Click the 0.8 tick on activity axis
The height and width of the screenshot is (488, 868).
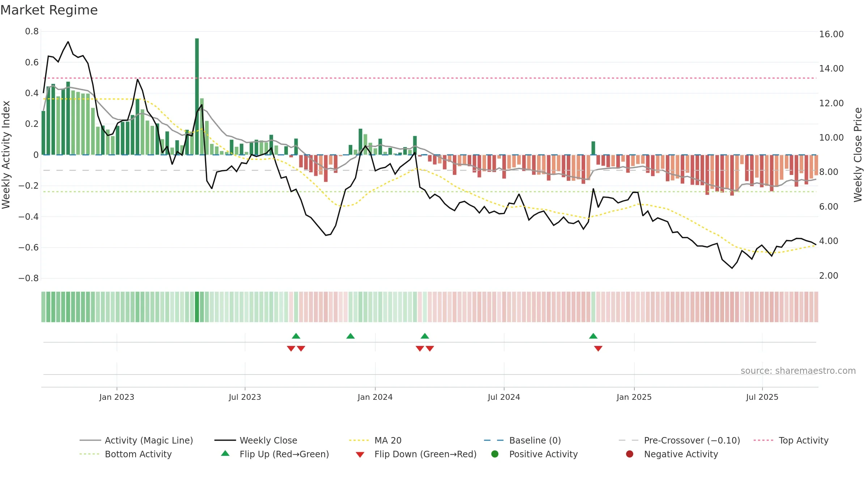click(32, 31)
